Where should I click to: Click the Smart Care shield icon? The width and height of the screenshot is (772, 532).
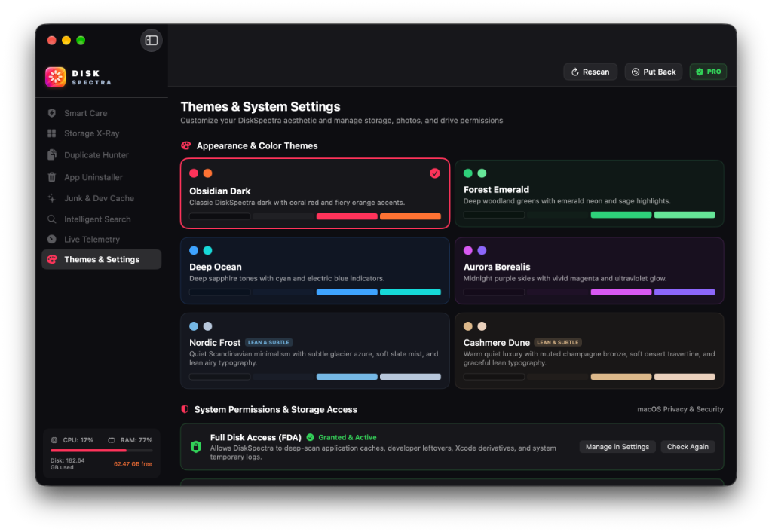pos(52,113)
